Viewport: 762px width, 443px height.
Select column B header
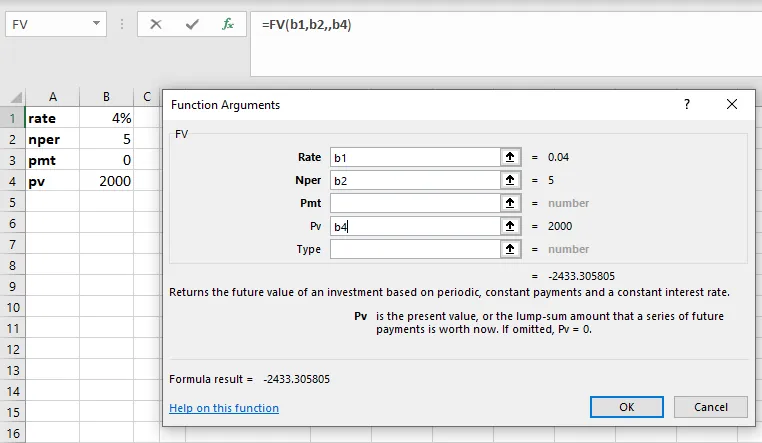click(106, 97)
